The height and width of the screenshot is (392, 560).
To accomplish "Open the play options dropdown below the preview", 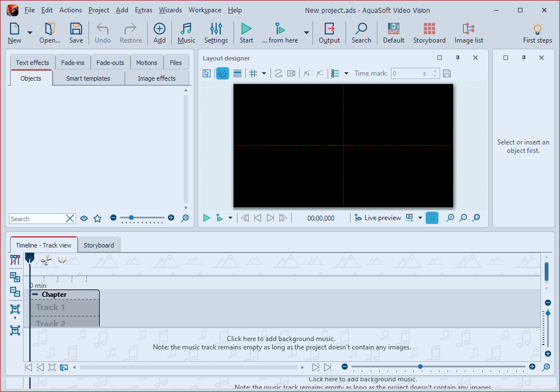I will [230, 218].
